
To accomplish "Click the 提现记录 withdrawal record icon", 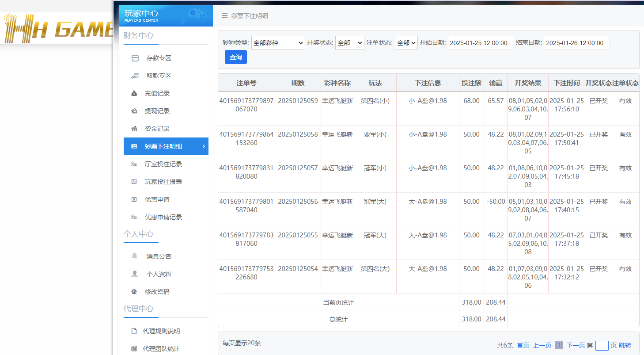I will point(136,111).
